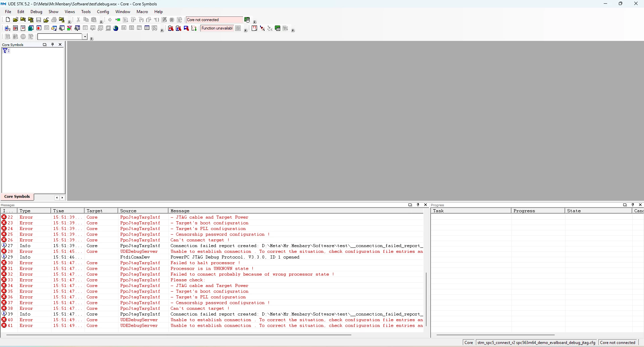The height and width of the screenshot is (347, 644).
Task: Open the Debug menu
Action: click(36, 11)
